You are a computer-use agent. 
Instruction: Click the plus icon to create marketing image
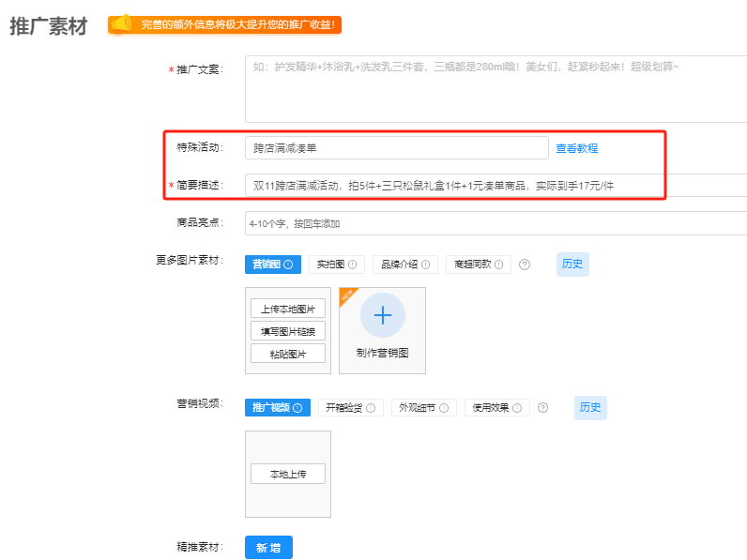[382, 315]
